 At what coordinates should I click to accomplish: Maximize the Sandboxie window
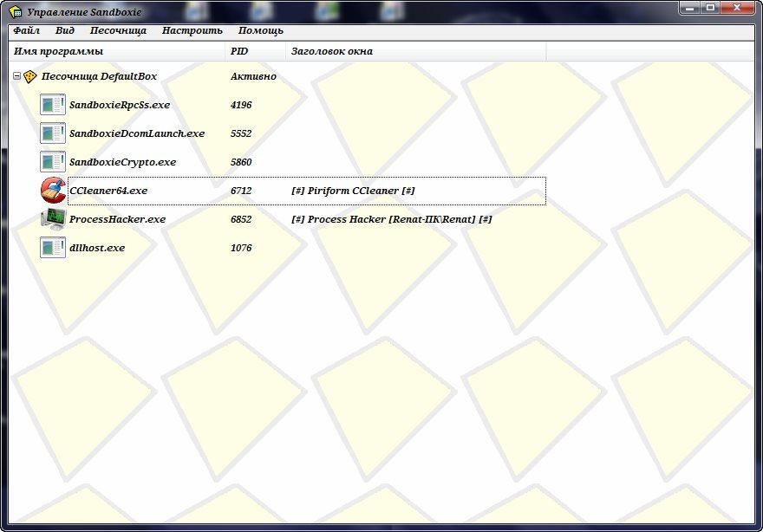(x=710, y=8)
